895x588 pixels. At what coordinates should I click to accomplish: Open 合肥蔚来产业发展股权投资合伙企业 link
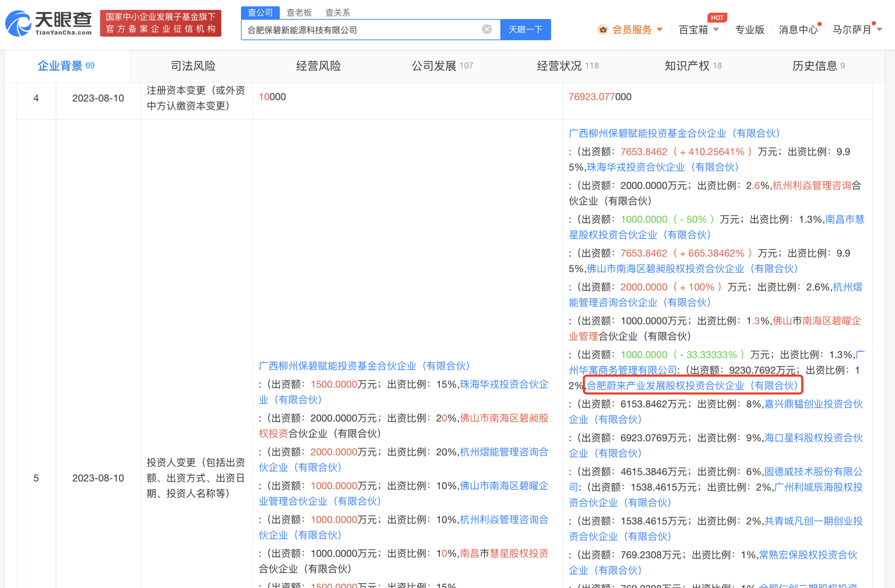coord(693,386)
